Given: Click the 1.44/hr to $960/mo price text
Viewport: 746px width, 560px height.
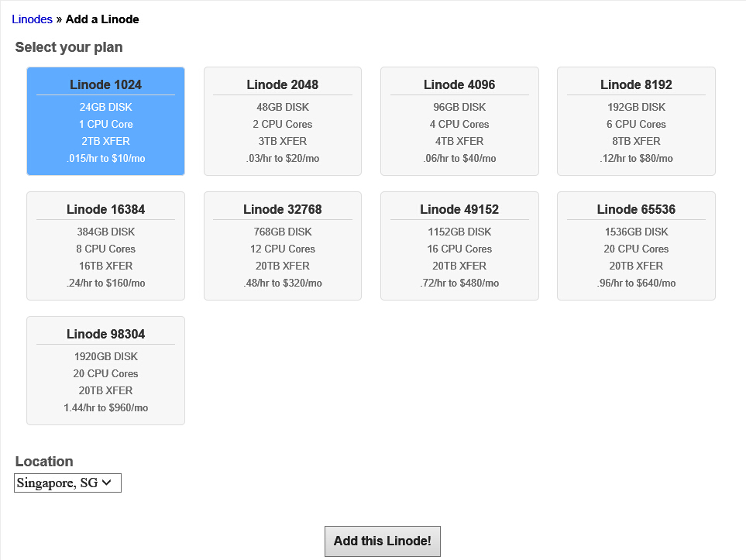Looking at the screenshot, I should 105,407.
